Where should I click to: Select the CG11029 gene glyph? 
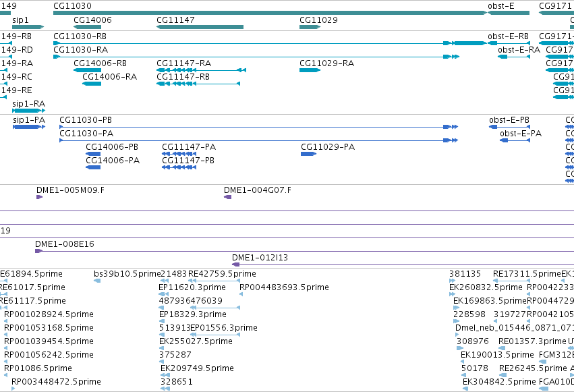tap(310, 27)
